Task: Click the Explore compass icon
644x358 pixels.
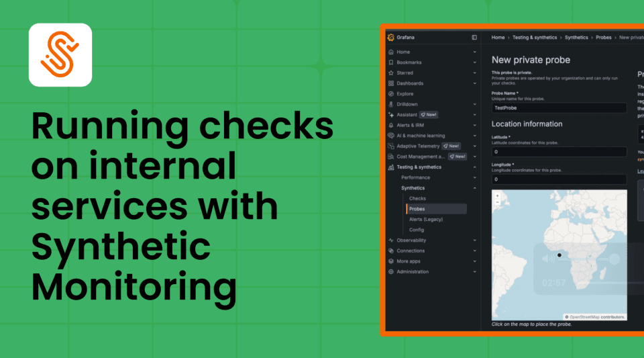Action: [391, 94]
